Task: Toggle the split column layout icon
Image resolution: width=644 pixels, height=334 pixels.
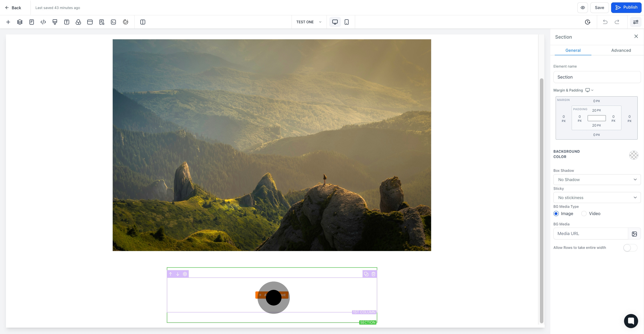Action: point(143,22)
